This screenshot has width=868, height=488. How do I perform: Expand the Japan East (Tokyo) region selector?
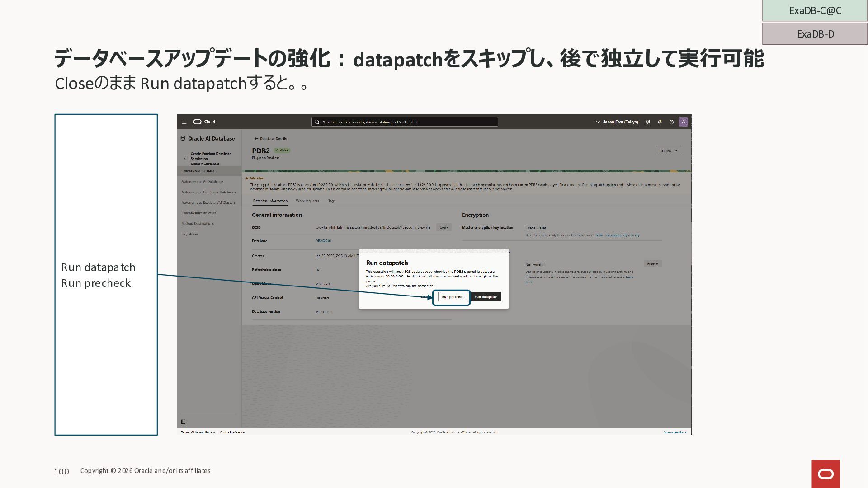click(617, 122)
